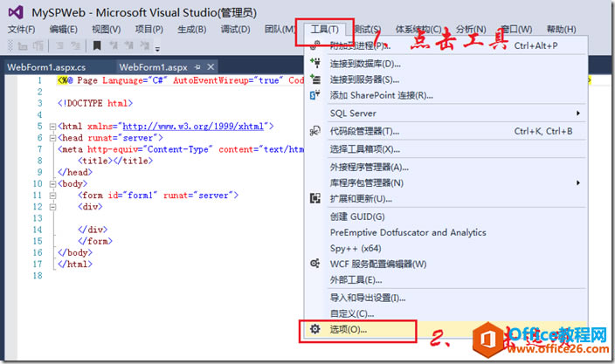Image resolution: width=615 pixels, height=364 pixels.
Task: Collapse the div element outline on line 12
Action: tap(52, 207)
